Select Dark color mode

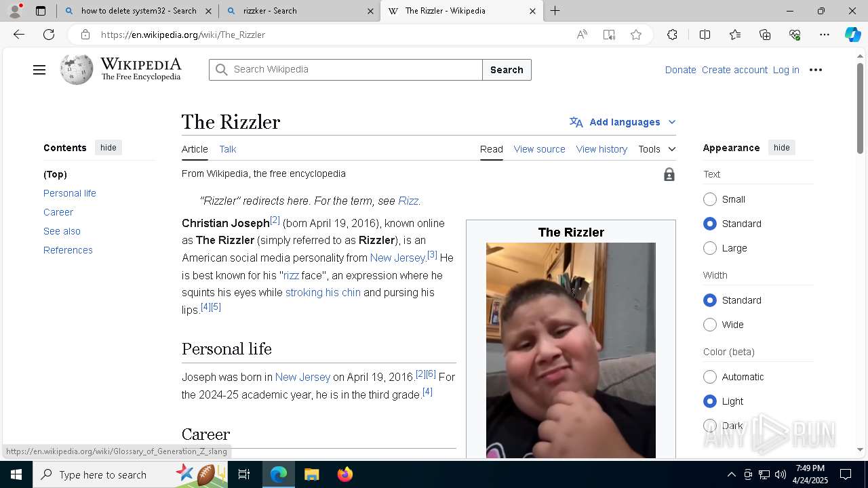[710, 426]
